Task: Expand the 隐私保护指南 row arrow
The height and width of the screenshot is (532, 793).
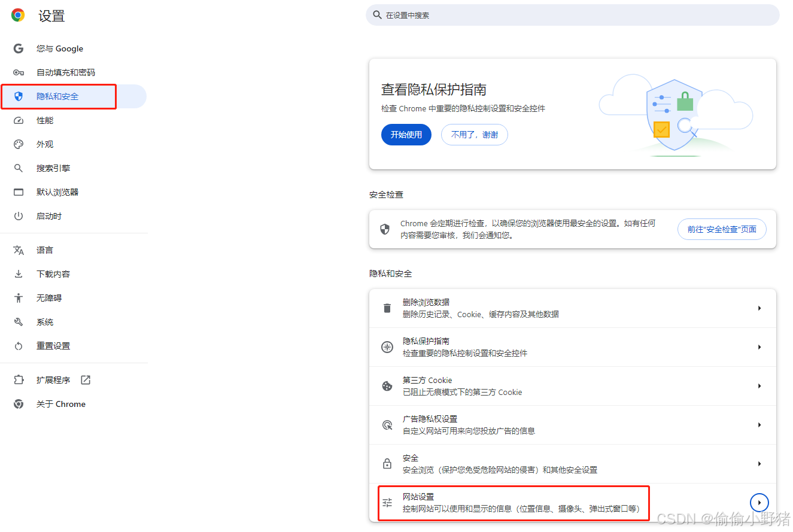Action: click(759, 347)
